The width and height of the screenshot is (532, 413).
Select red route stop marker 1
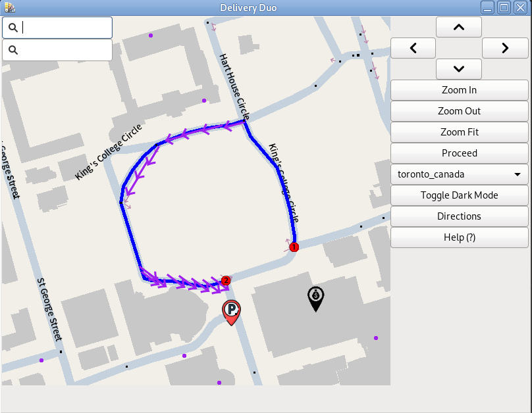[x=294, y=247]
